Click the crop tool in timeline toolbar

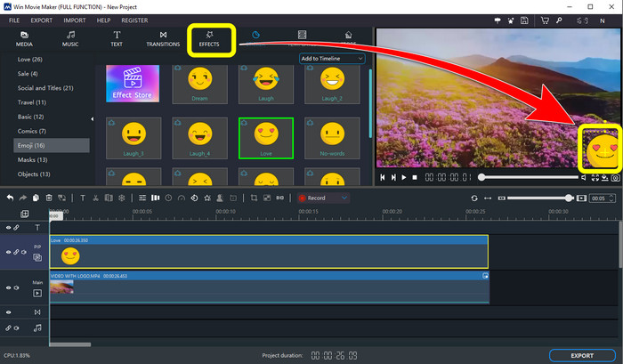(254, 198)
